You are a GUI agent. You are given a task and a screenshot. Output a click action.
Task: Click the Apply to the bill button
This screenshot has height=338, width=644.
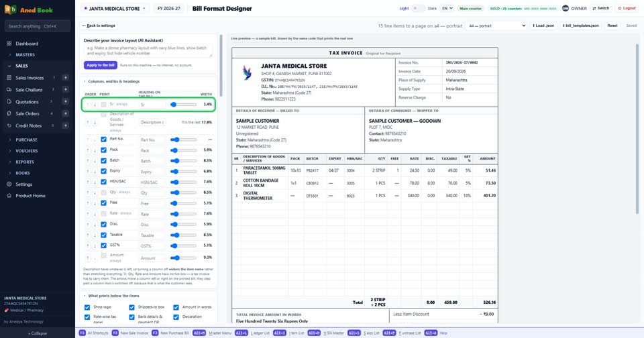[x=101, y=65]
